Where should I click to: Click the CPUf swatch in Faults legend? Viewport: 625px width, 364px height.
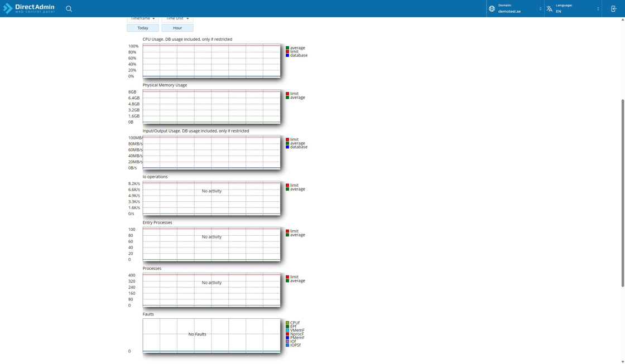click(287, 323)
